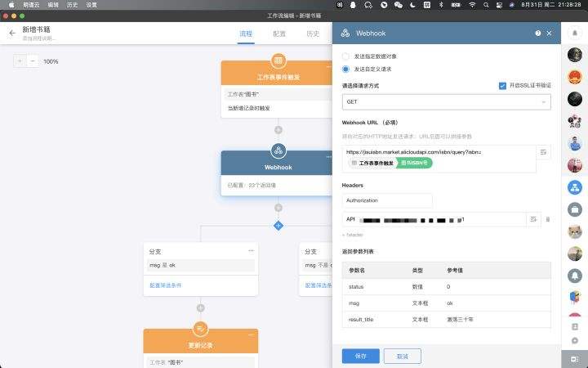Click the back arrow next to 新增书籍
This screenshot has height=368, width=588.
click(x=12, y=34)
